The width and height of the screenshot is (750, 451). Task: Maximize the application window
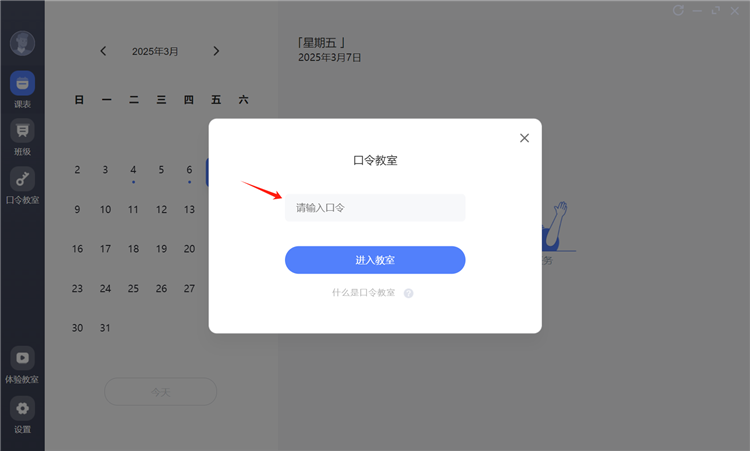click(x=716, y=11)
